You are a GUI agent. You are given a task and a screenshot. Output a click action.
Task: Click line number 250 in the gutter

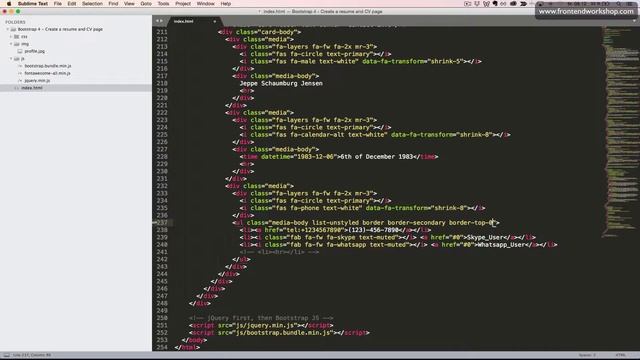(x=162, y=318)
